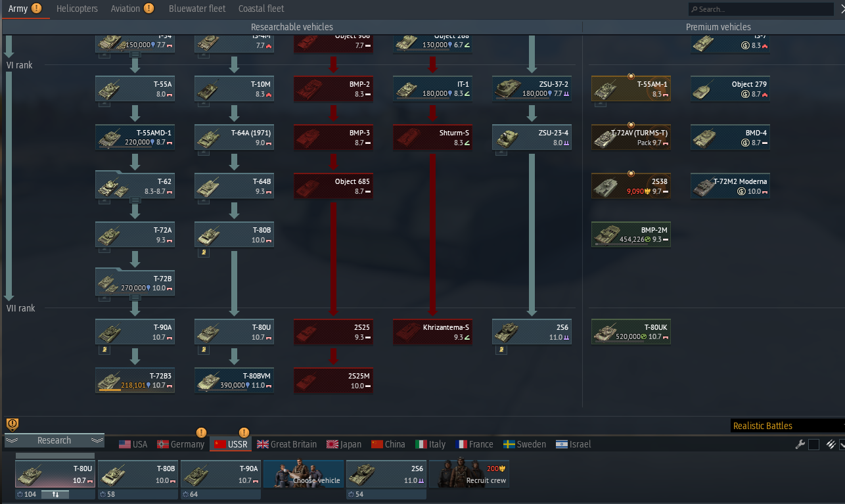
Task: Select the Germany nation tab
Action: (181, 444)
